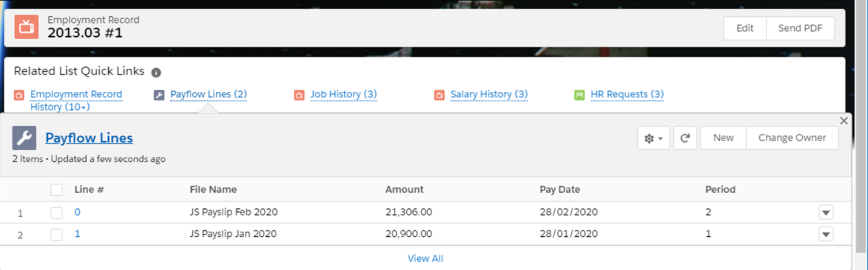Toggle the select-all checkbox in header row
868x270 pixels.
(56, 190)
